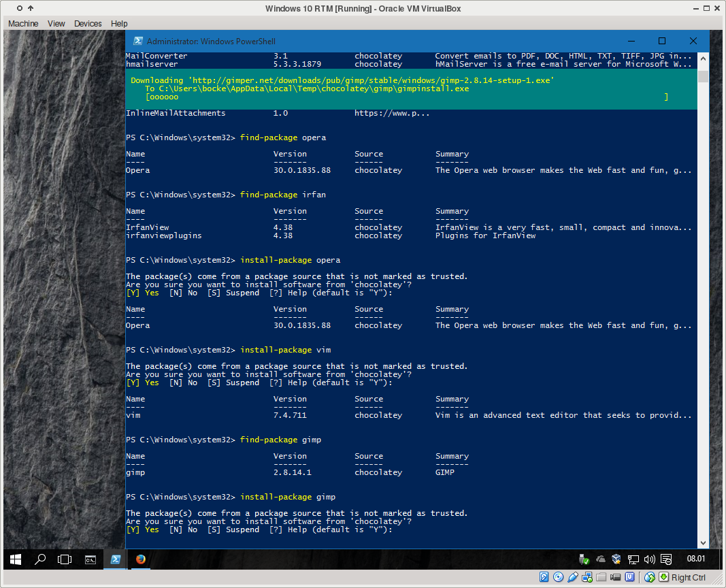Open the Machine menu
Screen dimensions: 726x588
point(23,24)
